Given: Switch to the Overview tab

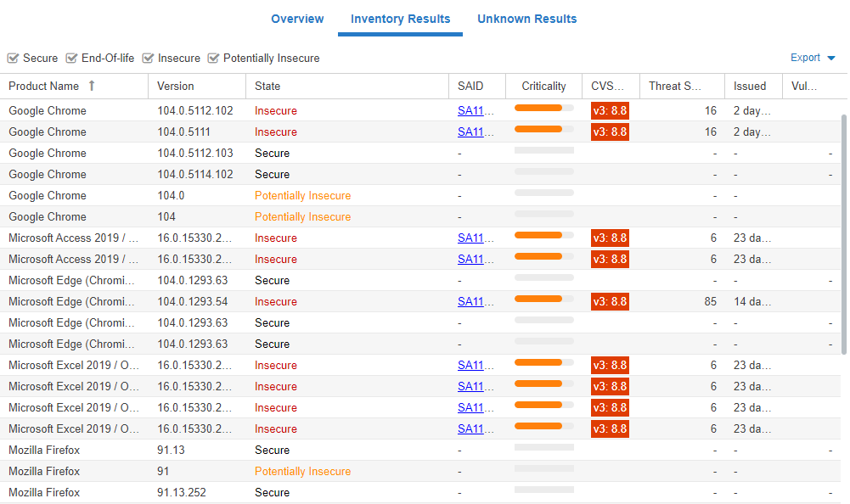Looking at the screenshot, I should 297,19.
